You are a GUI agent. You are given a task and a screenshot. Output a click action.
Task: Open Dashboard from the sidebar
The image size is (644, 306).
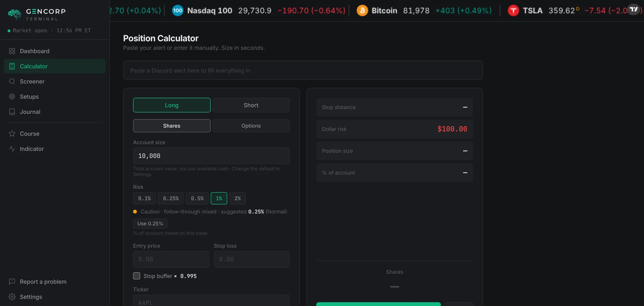click(55, 51)
